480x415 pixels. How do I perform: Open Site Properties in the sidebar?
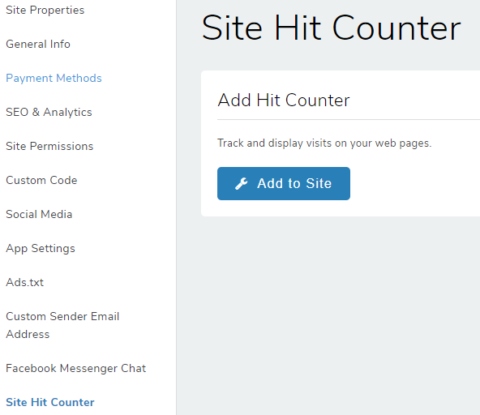coord(45,10)
